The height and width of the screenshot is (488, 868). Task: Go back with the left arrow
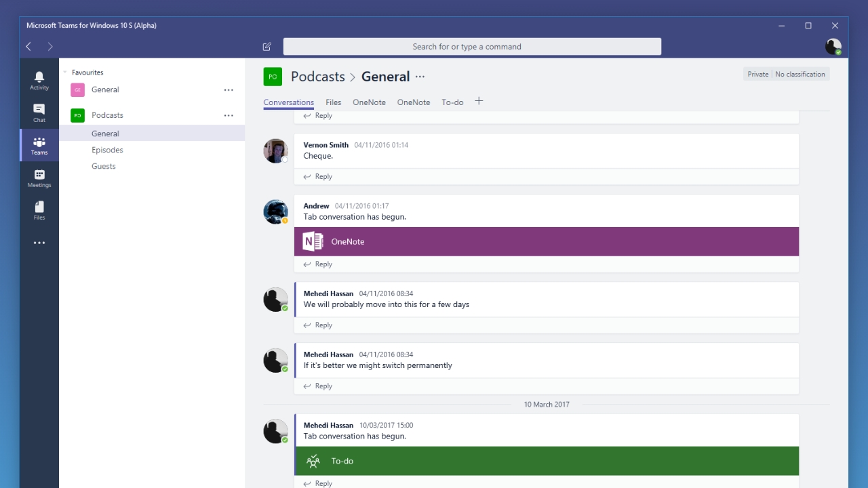(28, 47)
